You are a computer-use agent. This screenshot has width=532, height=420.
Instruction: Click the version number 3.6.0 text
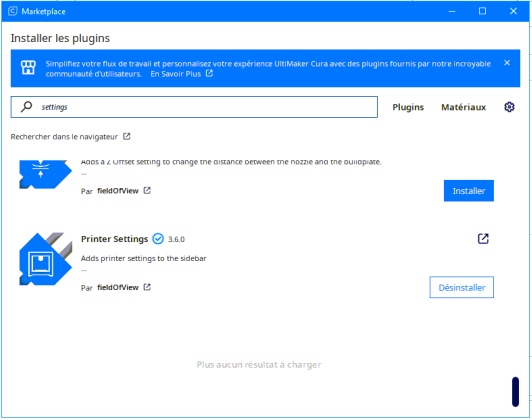point(176,240)
